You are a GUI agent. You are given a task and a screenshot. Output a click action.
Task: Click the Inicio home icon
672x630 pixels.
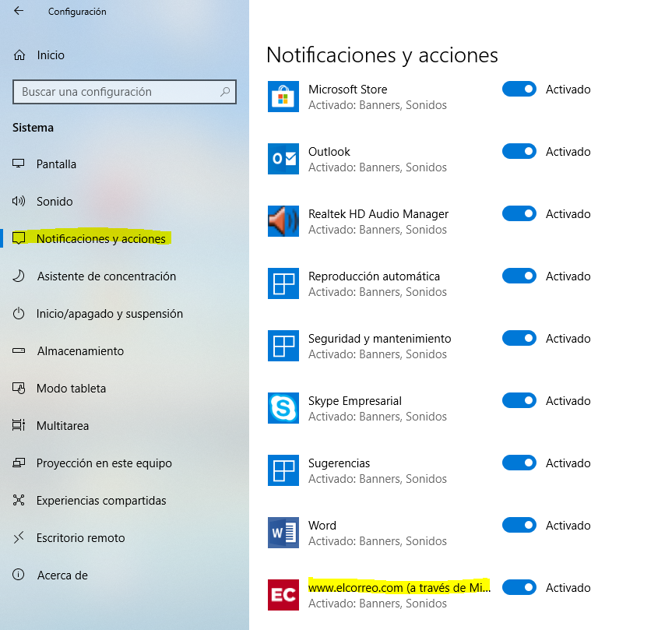[19, 55]
